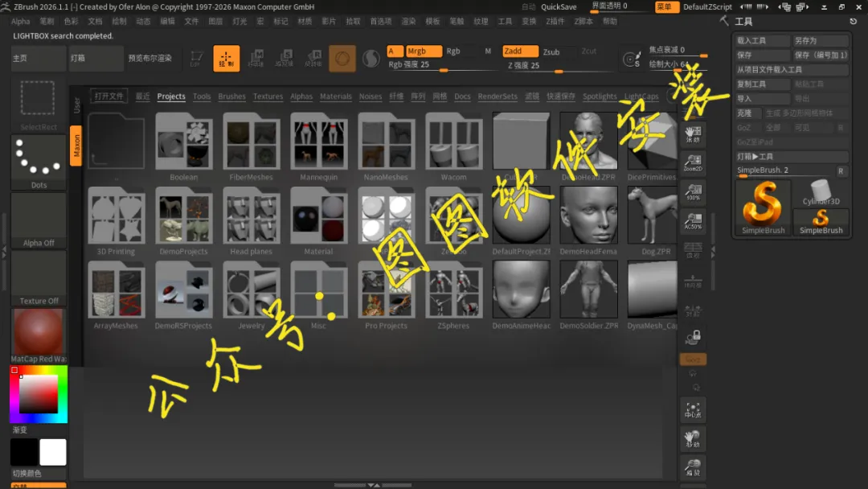
Task: Open the Z插件 plugin menu
Action: pos(555,21)
